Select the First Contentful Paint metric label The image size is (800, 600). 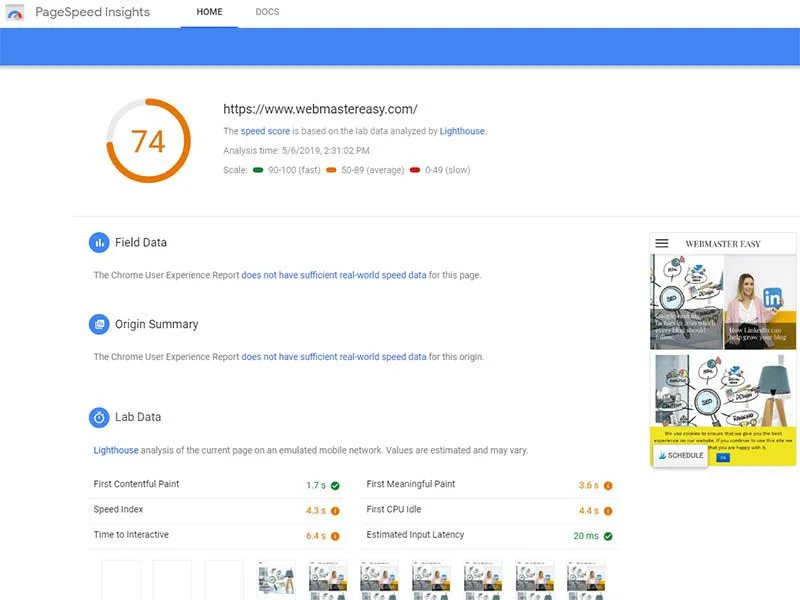[136, 484]
